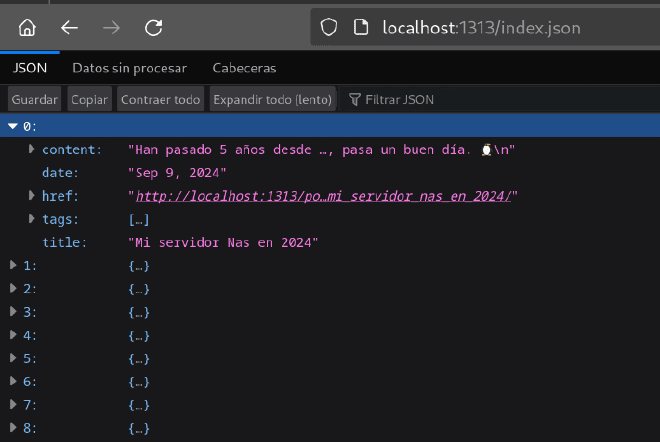Click the collapsed {…} value of item 1
Viewport: 660px width, 442px height.
[x=139, y=266]
